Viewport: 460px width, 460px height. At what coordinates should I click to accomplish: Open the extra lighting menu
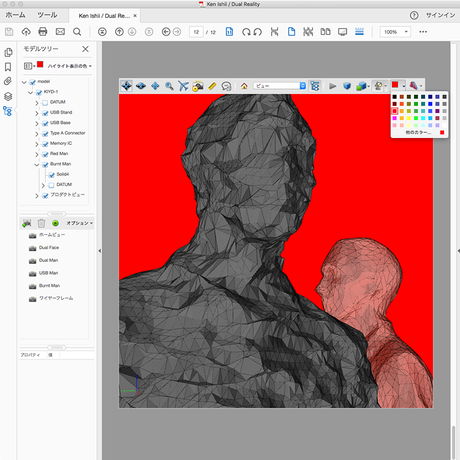[x=380, y=86]
